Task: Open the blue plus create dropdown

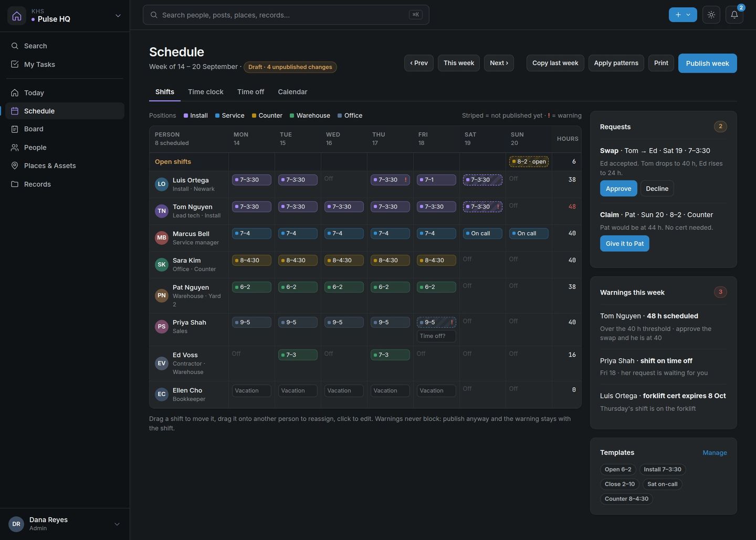Action: [682, 15]
